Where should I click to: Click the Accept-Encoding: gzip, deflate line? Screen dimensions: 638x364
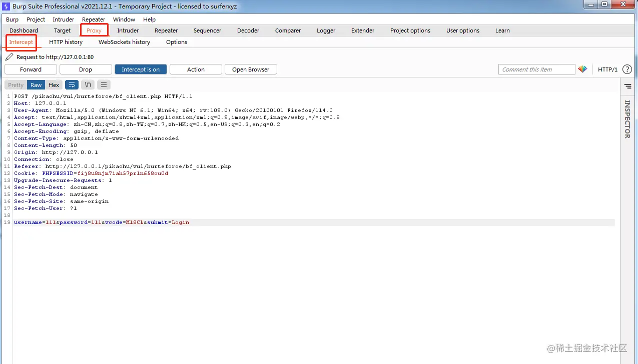[67, 131]
